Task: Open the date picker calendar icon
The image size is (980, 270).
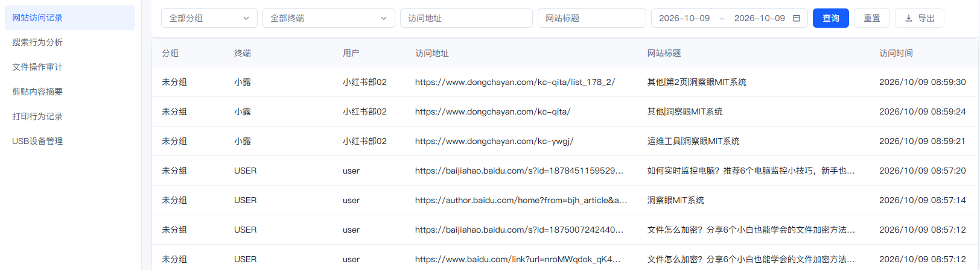Action: point(797,18)
